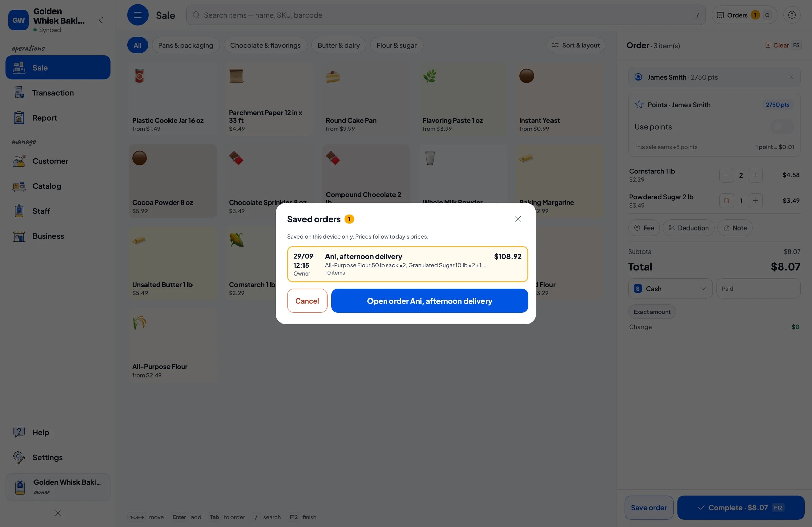Remove customer James Smith from order

[790, 77]
